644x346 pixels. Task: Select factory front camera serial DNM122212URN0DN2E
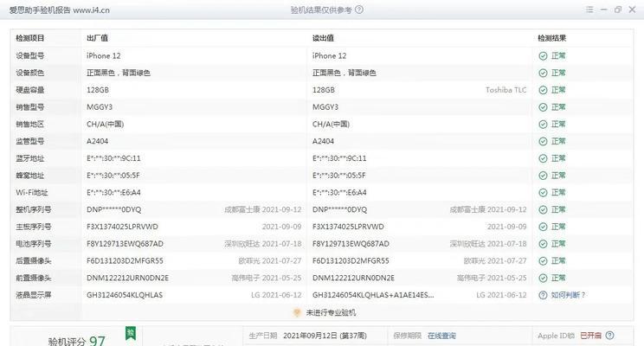[x=128, y=278]
